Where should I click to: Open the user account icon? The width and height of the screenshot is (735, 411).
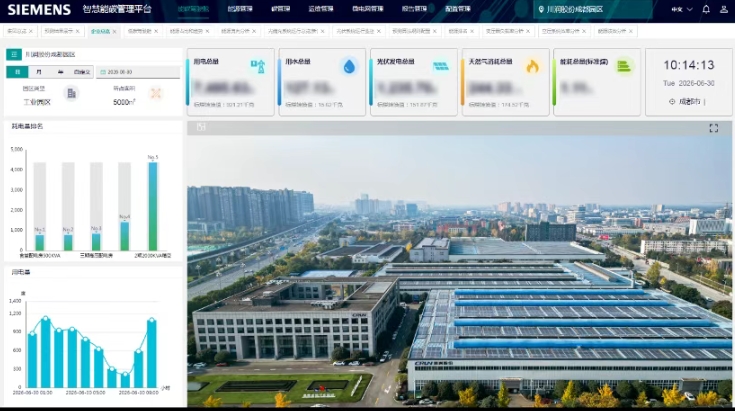click(x=724, y=9)
